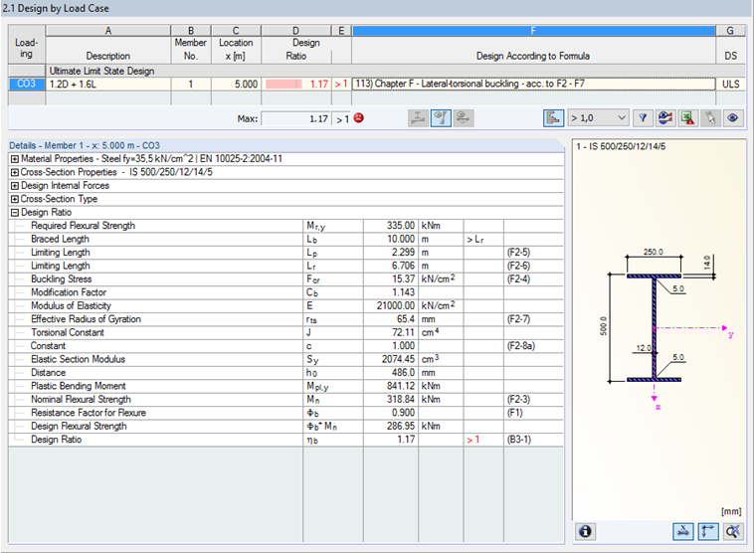Click the Distance h0 row
This screenshot has height=553, width=756.
[x=285, y=373]
